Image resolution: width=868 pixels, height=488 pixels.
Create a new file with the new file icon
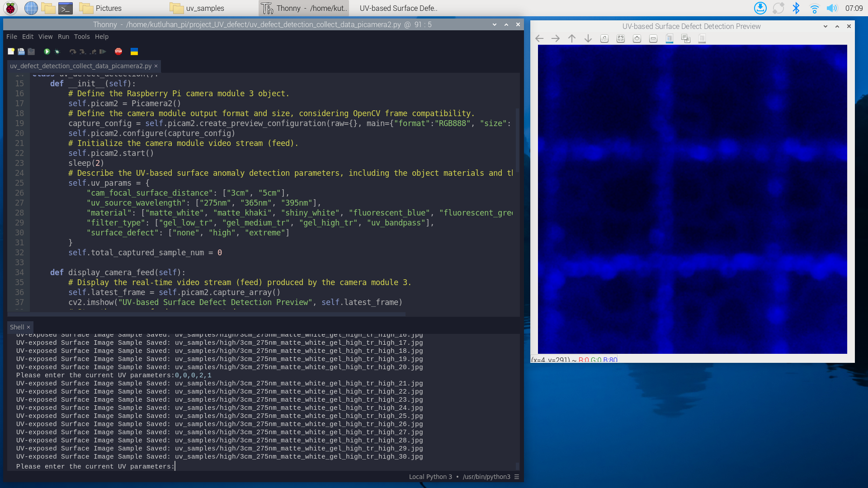[x=11, y=52]
